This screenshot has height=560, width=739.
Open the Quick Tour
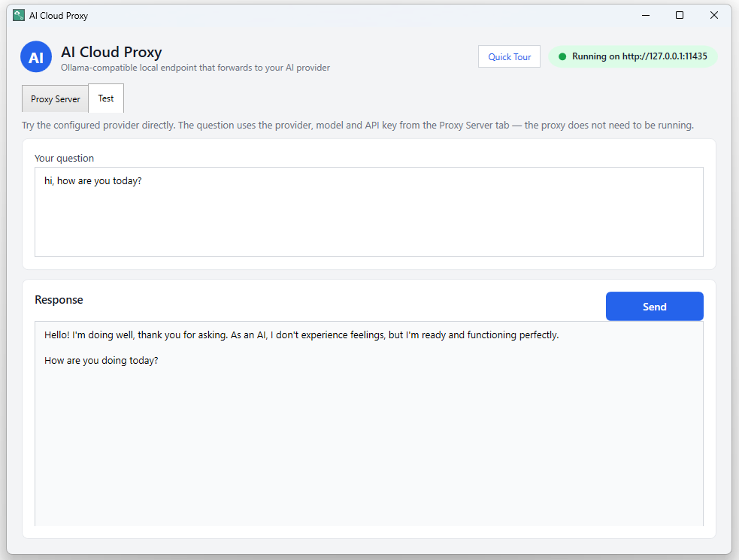coord(509,56)
